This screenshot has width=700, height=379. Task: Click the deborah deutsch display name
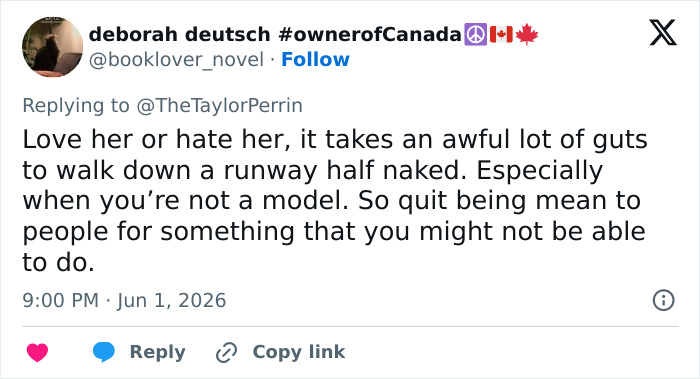coord(179,34)
